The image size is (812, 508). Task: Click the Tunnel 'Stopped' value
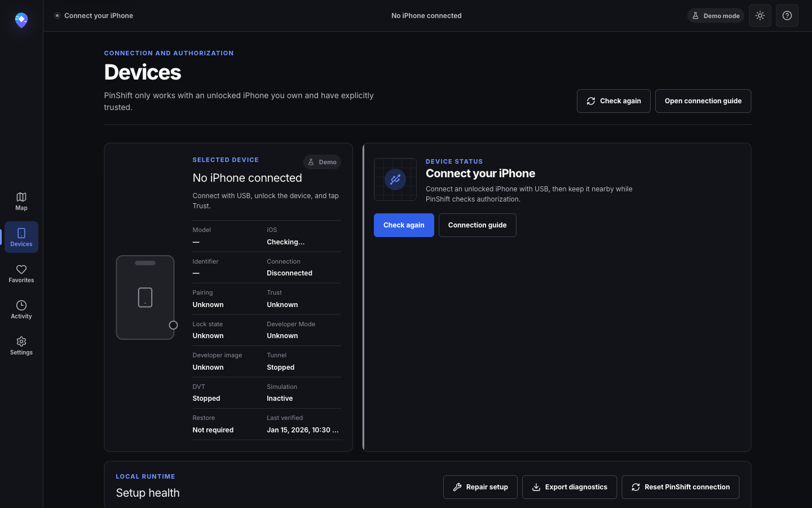[x=281, y=367]
